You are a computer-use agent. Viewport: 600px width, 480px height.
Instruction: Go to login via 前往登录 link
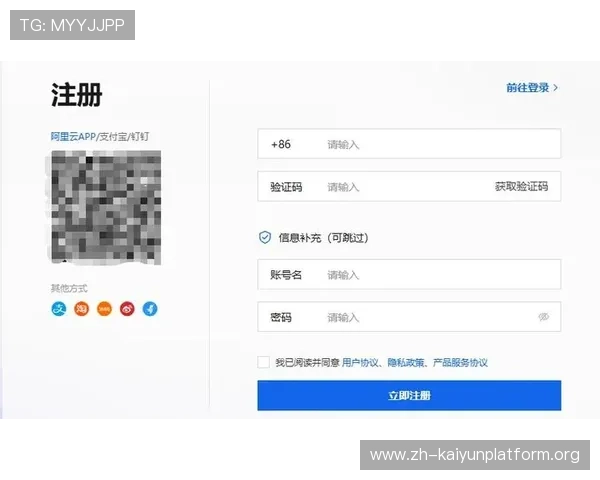tap(532, 88)
